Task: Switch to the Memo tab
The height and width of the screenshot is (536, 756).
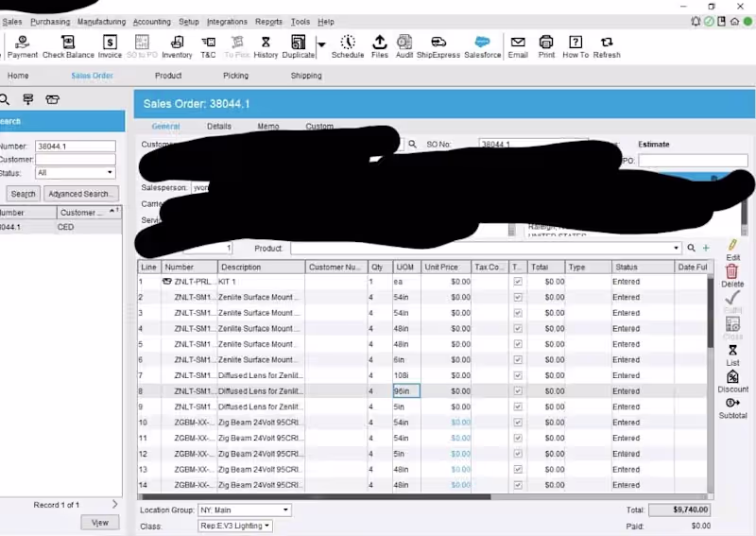Action: point(268,126)
